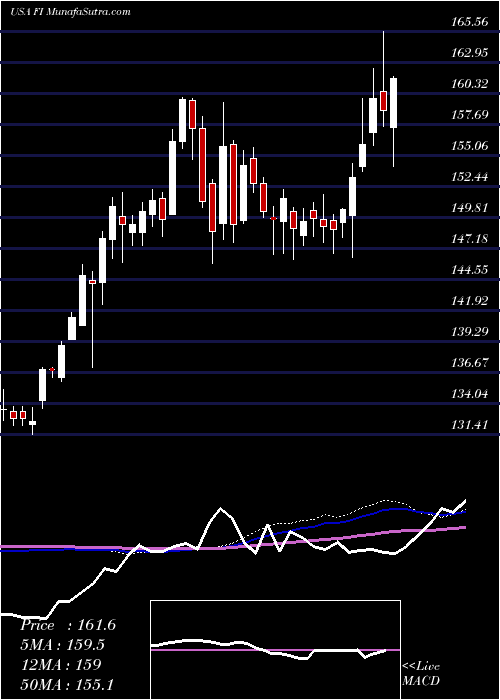
Task: Click the 50MA : 155.1 readout
Action: pyautogui.click(x=65, y=683)
